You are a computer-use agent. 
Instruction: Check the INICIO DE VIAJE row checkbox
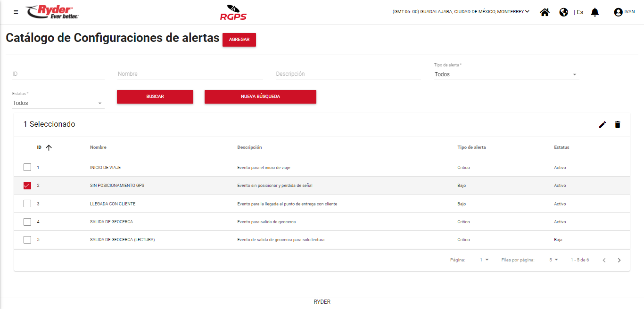(27, 168)
